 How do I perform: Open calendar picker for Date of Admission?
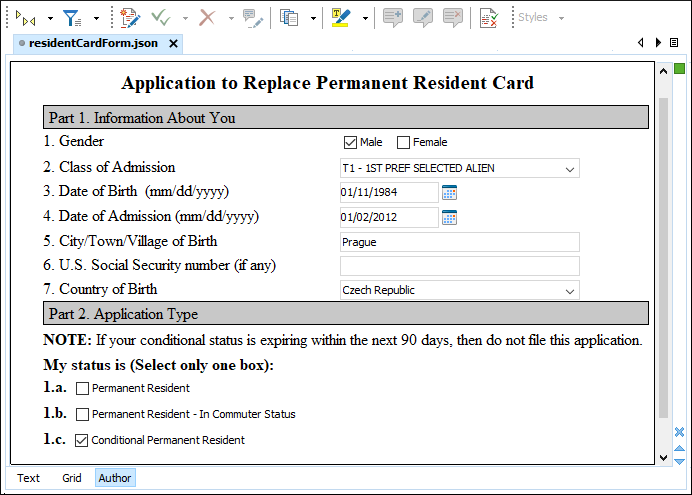tap(449, 217)
